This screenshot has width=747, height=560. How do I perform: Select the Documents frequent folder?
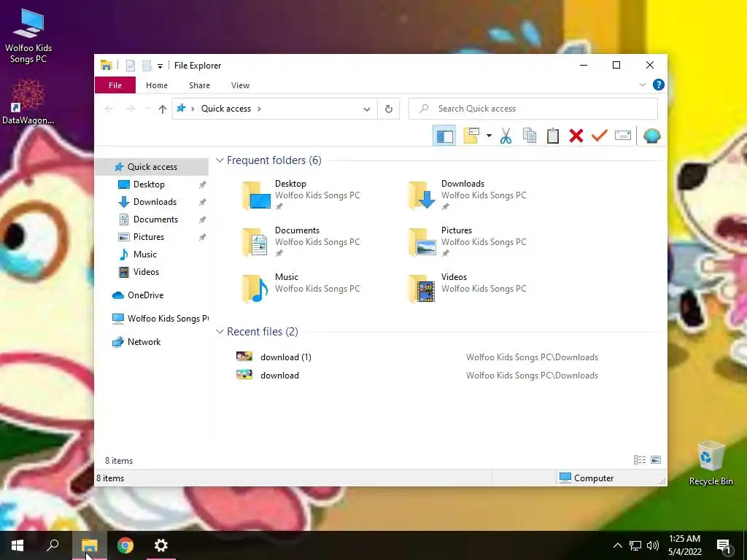(x=301, y=242)
